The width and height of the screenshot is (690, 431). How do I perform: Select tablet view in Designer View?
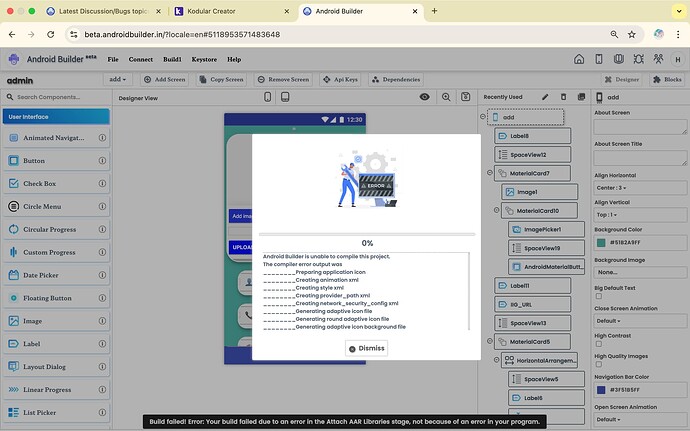click(285, 97)
